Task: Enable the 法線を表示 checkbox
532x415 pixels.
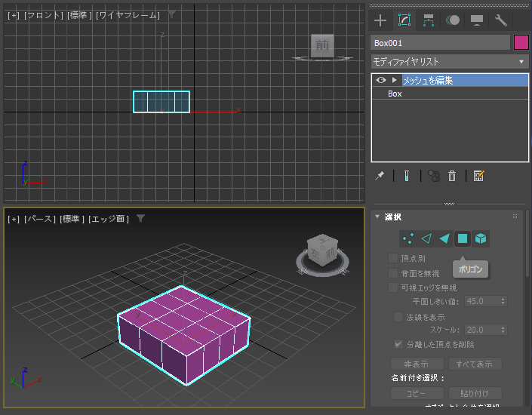Action: click(x=398, y=317)
